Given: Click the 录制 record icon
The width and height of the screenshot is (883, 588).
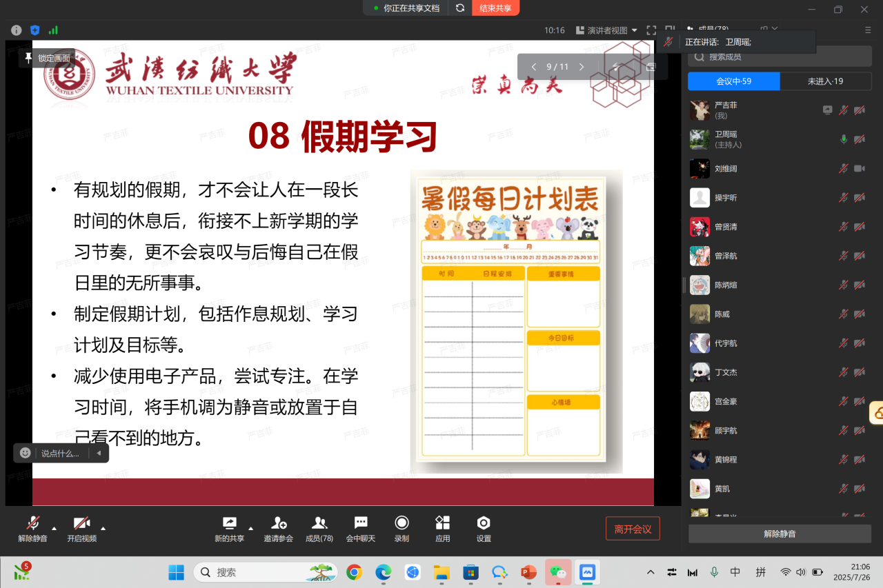Looking at the screenshot, I should click(401, 524).
